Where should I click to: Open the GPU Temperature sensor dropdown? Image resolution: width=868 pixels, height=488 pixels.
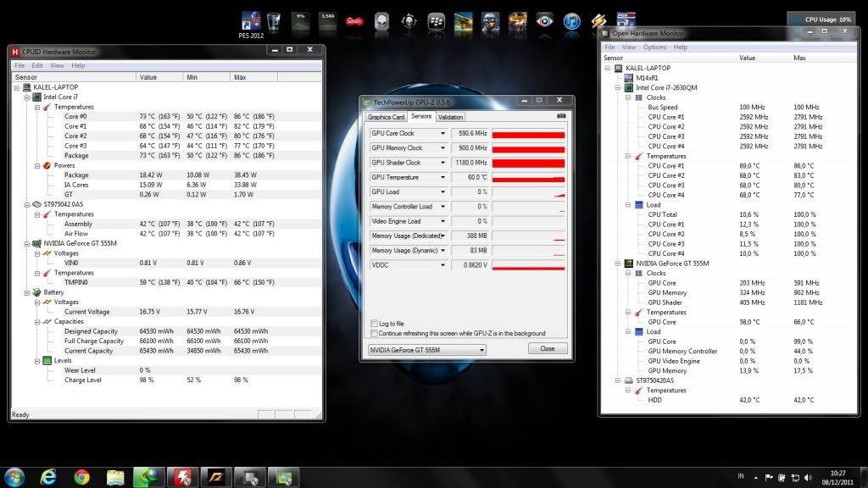(442, 178)
